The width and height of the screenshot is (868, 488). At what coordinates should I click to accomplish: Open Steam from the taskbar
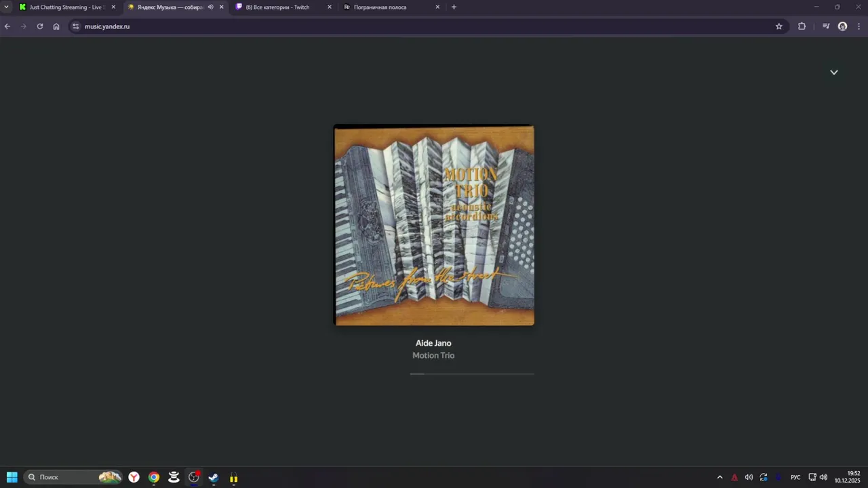(x=214, y=477)
